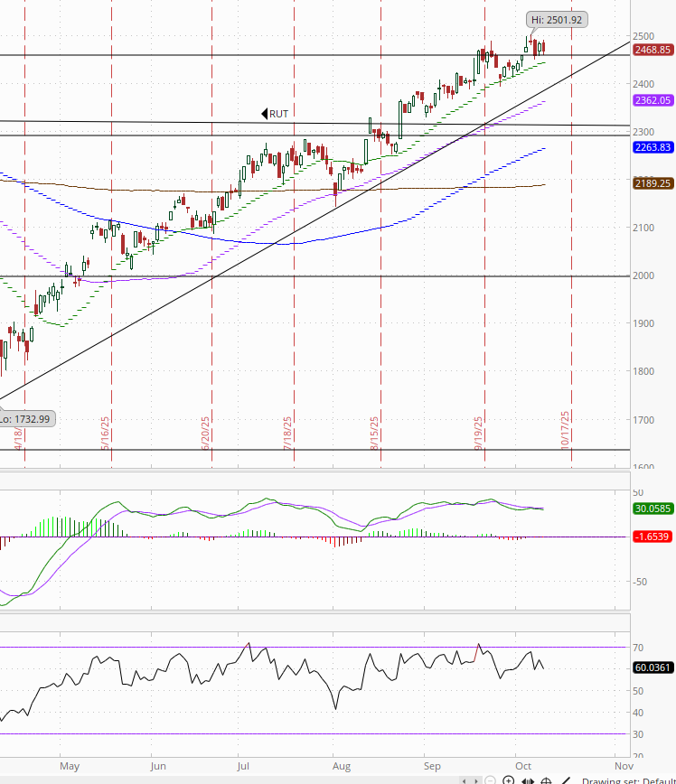The image size is (676, 784).
Task: Click the Jul label on time axis
Action: point(243,766)
